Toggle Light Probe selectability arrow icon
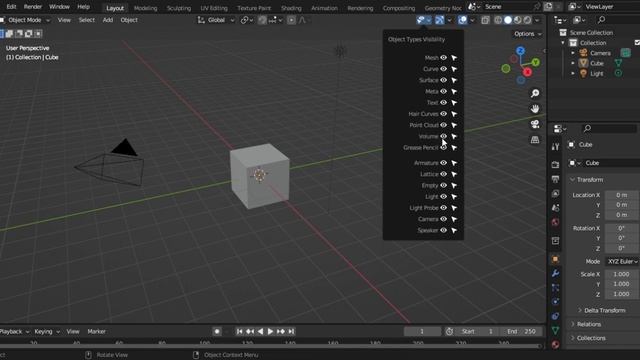640x360 pixels. point(454,208)
